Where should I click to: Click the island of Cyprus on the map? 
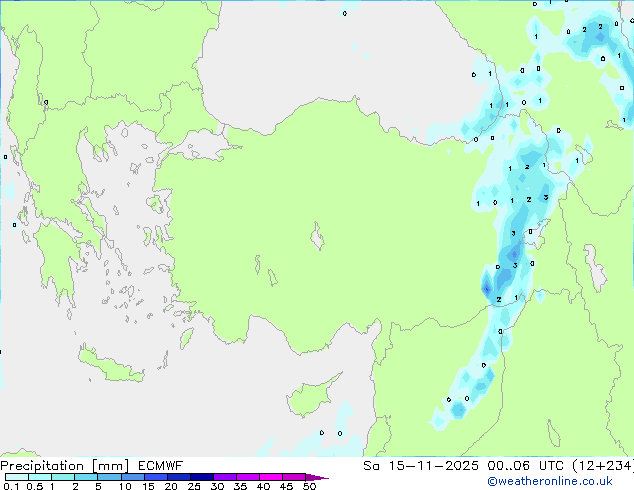[x=309, y=396]
